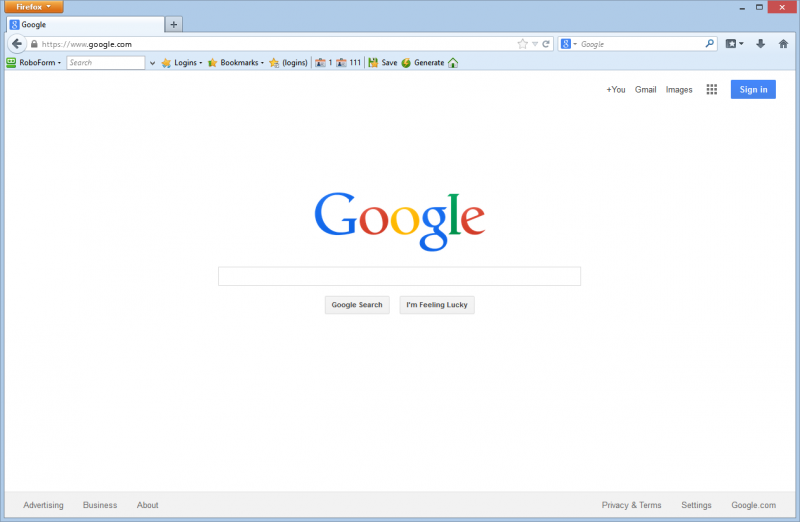Image resolution: width=800 pixels, height=522 pixels.
Task: Click the RoboForm Save button
Action: [x=383, y=63]
